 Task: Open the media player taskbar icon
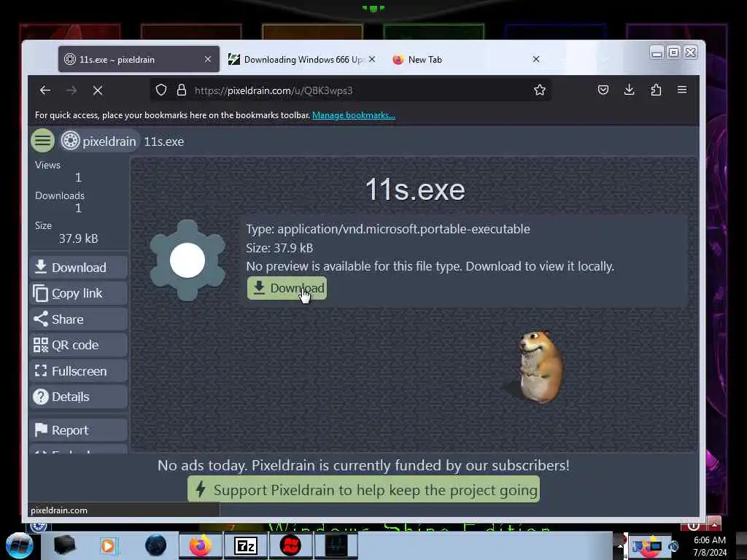108,545
